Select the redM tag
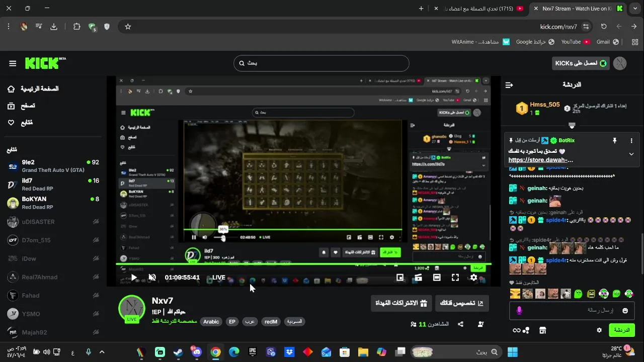The width and height of the screenshot is (644, 362). pos(271,322)
